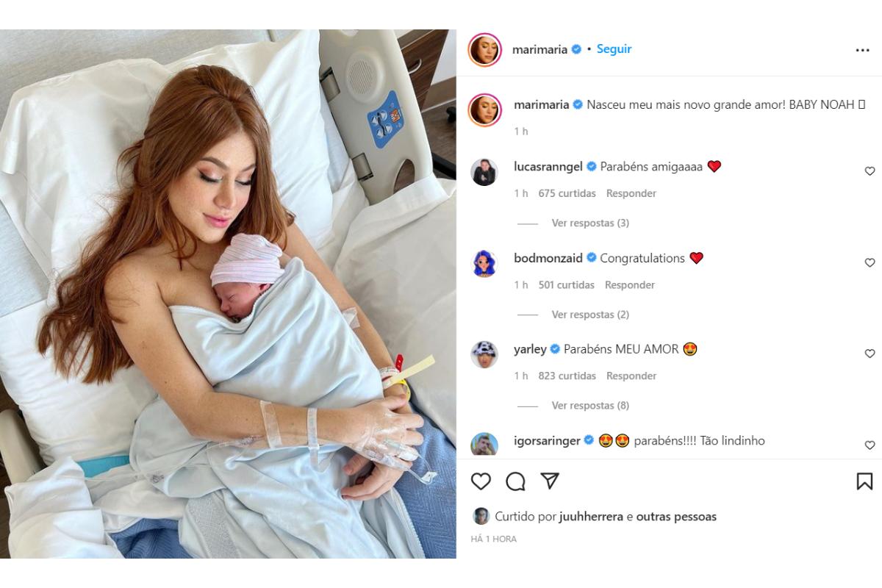Like yarley's comment
Screen dimensions: 882x588
(870, 354)
